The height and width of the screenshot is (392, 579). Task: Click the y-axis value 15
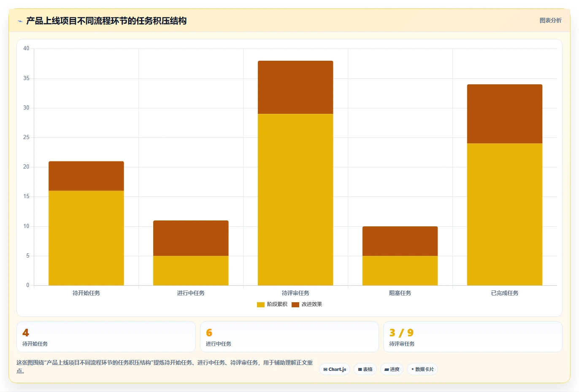[26, 196]
